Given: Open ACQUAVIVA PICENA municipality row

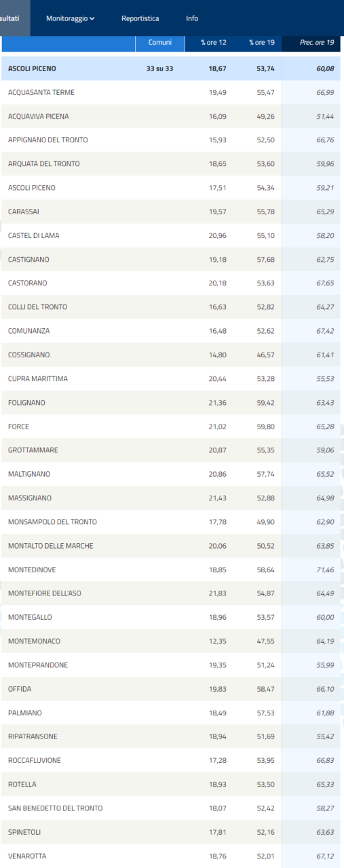Looking at the screenshot, I should [x=171, y=116].
